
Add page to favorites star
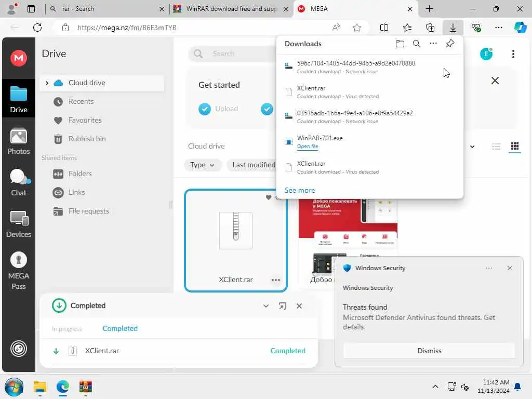point(357,28)
